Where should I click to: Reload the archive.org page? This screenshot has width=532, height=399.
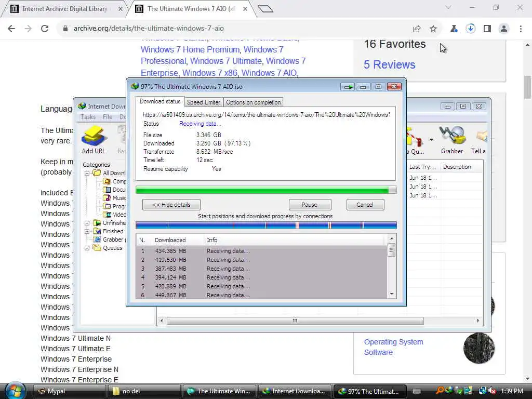pyautogui.click(x=45, y=29)
